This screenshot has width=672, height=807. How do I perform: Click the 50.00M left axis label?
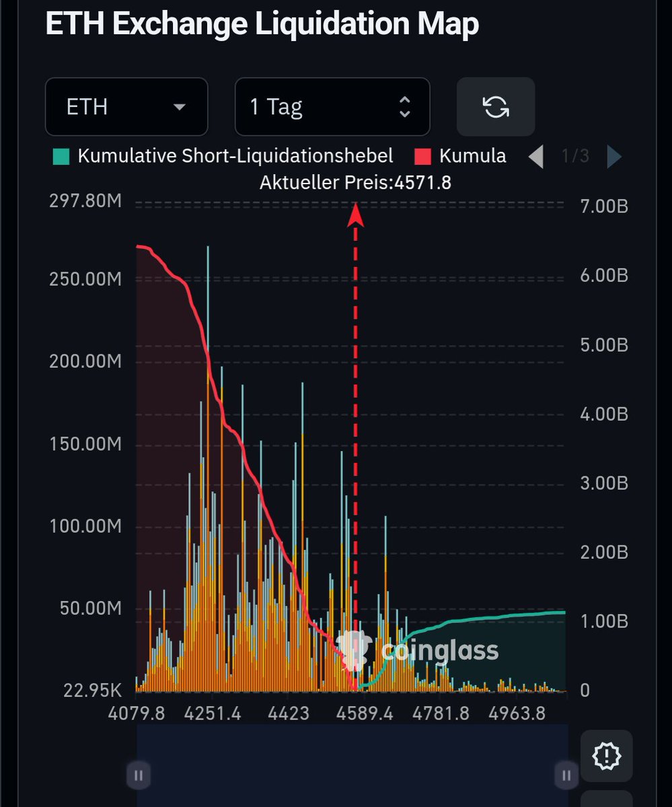tap(91, 609)
